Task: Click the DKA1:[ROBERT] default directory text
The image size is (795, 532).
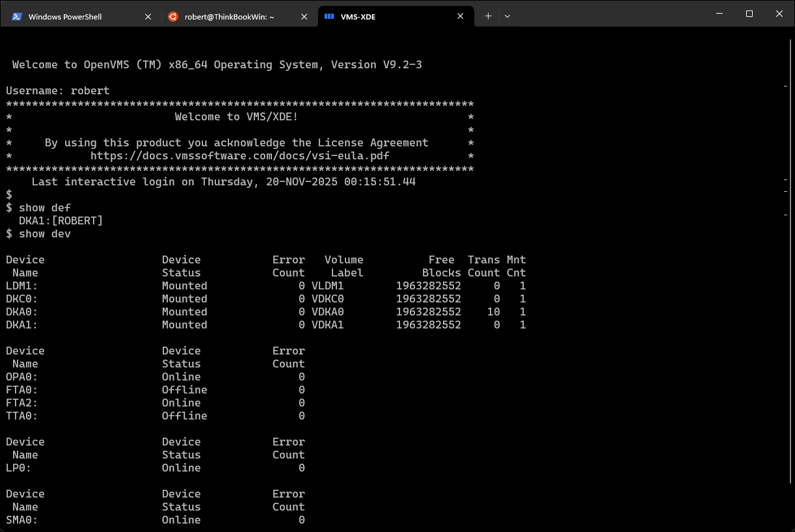Action: pos(61,220)
